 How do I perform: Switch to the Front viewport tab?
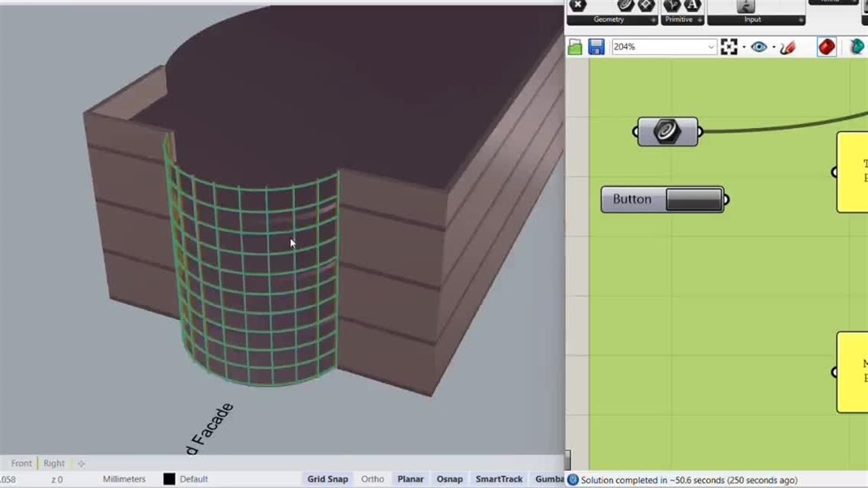21,464
